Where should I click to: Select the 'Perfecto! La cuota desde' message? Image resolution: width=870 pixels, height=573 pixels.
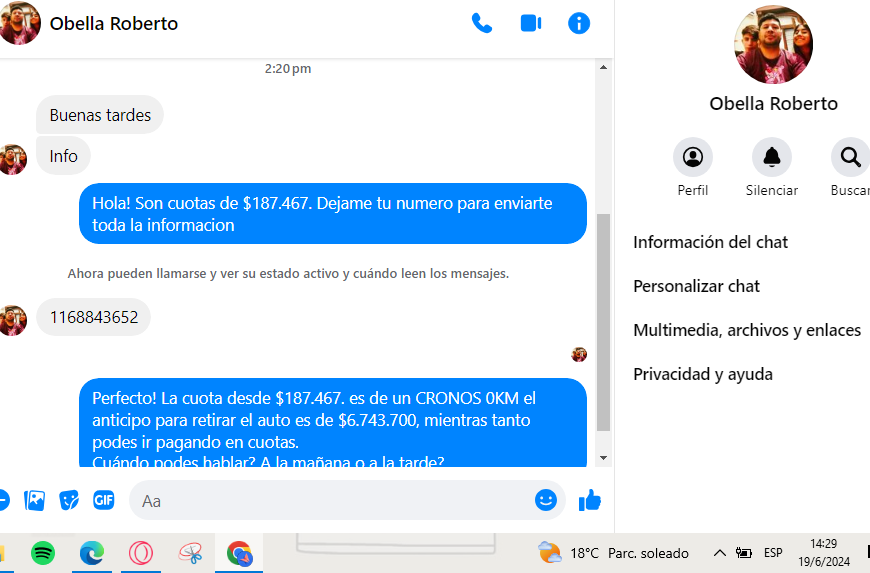(333, 423)
